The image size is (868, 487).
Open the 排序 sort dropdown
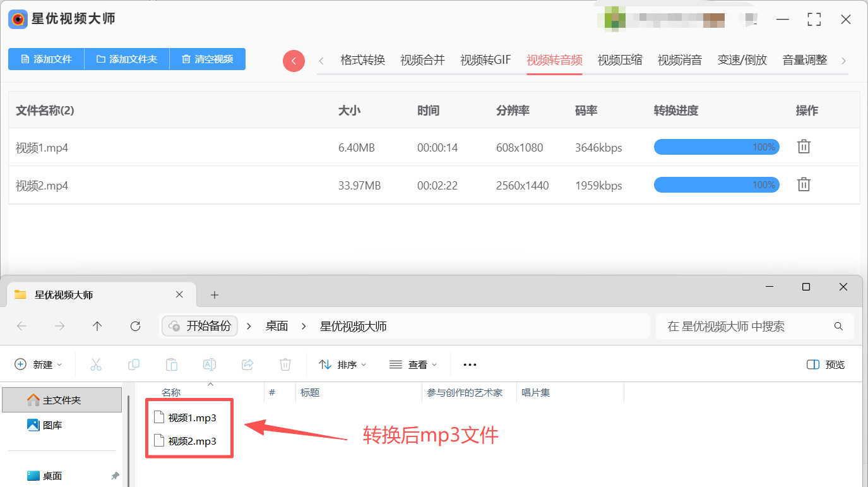[343, 364]
